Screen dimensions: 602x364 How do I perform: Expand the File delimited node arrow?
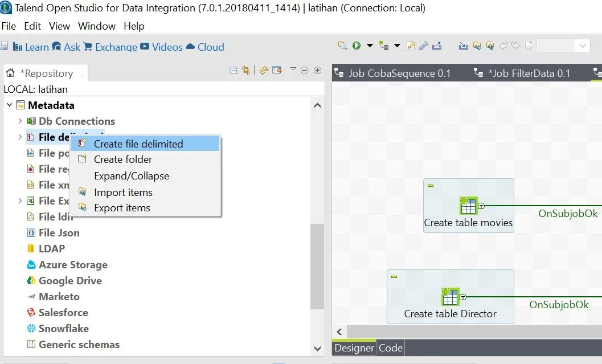click(x=20, y=137)
